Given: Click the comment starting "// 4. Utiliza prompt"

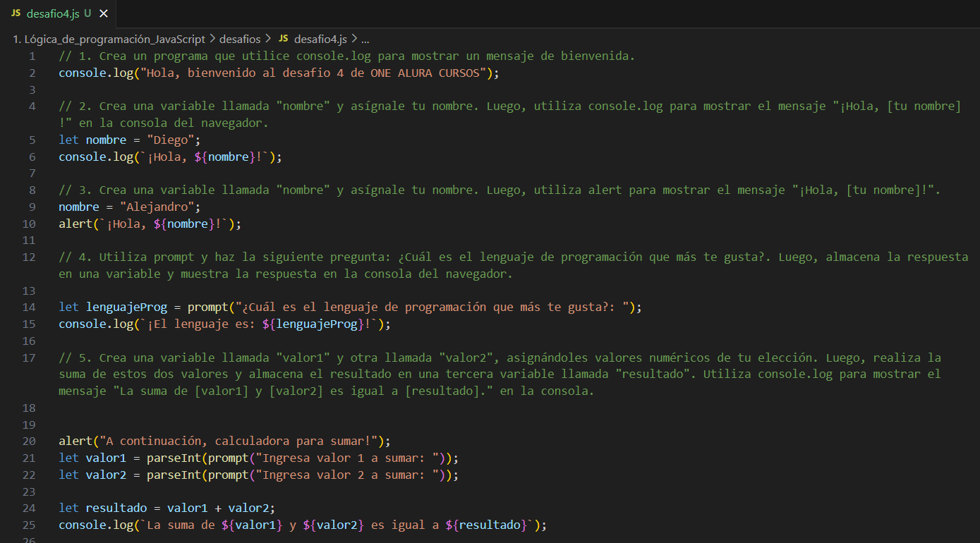Looking at the screenshot, I should [x=514, y=265].
